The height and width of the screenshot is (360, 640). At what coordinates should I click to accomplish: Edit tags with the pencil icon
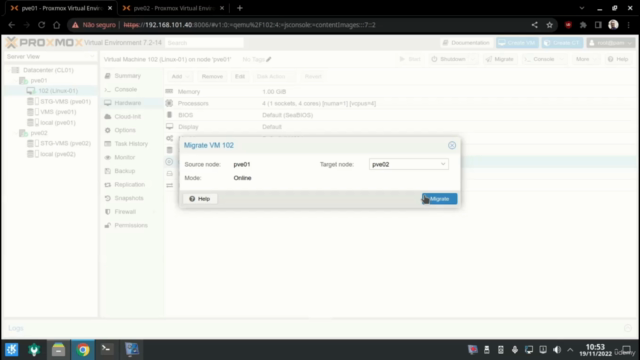click(x=269, y=60)
